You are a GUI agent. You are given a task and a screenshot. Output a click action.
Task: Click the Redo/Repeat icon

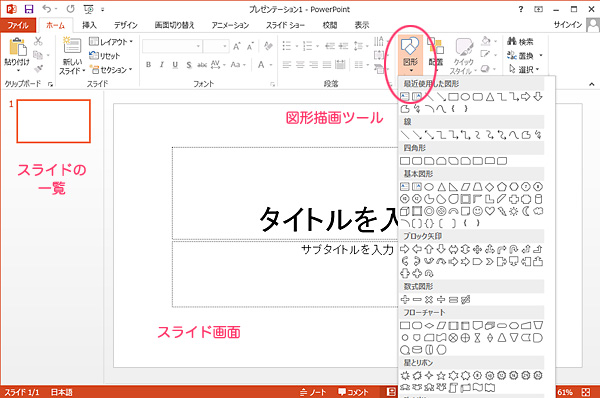pyautogui.click(x=70, y=9)
